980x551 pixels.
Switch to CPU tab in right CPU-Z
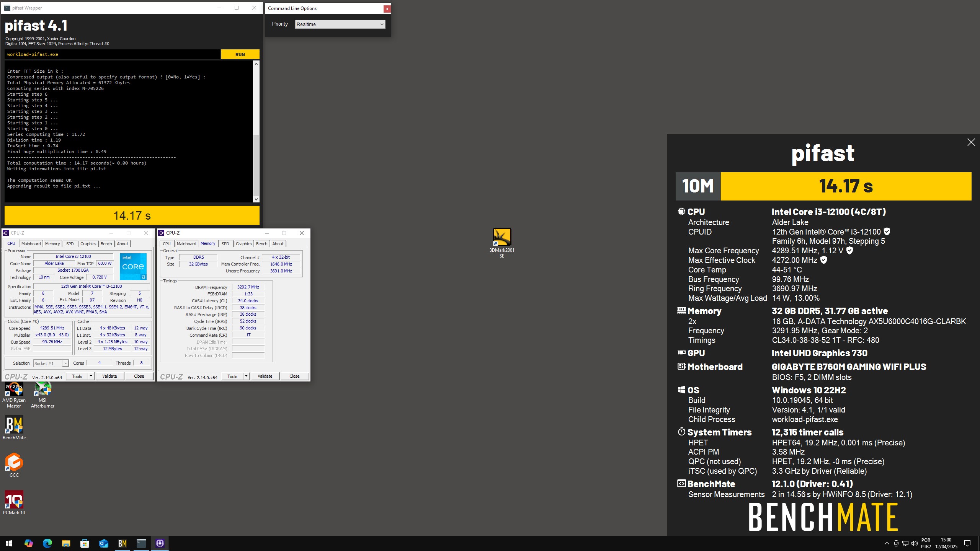(x=167, y=244)
